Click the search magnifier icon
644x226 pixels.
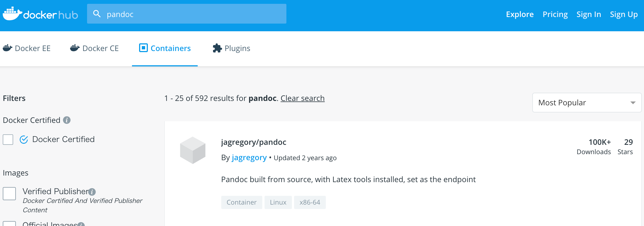97,14
